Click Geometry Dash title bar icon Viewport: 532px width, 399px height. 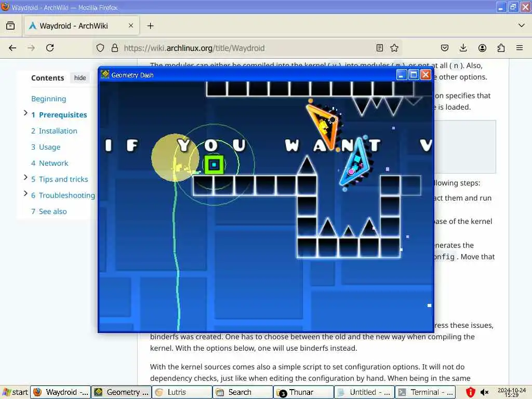point(105,74)
